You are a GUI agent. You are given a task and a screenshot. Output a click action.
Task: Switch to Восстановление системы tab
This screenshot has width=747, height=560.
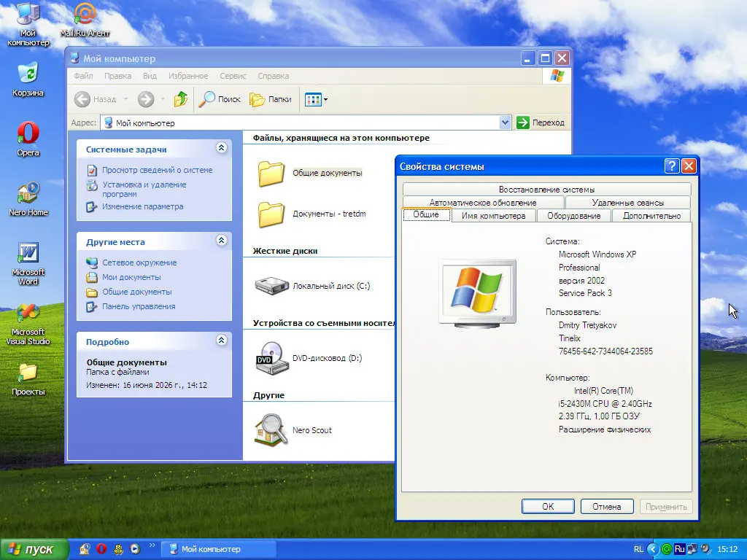[546, 189]
